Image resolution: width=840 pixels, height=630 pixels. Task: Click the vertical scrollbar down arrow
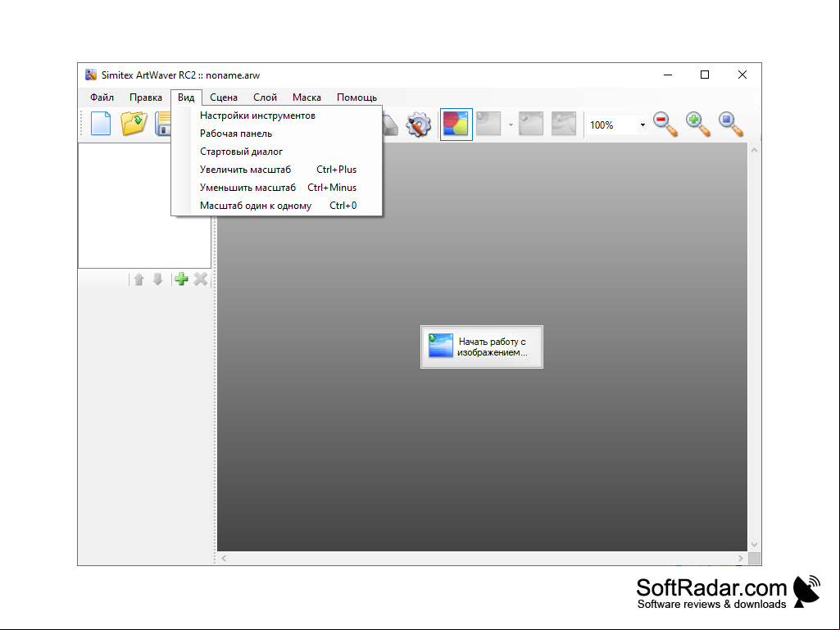pos(754,545)
